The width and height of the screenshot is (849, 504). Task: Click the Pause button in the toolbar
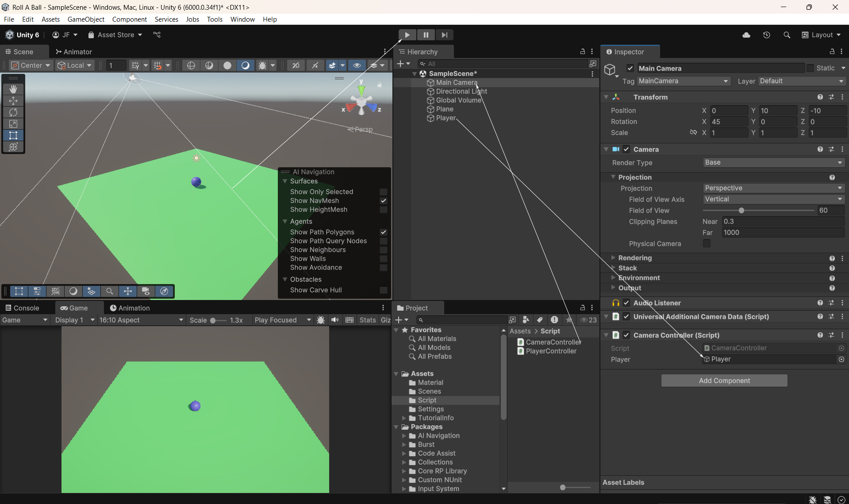(x=426, y=35)
